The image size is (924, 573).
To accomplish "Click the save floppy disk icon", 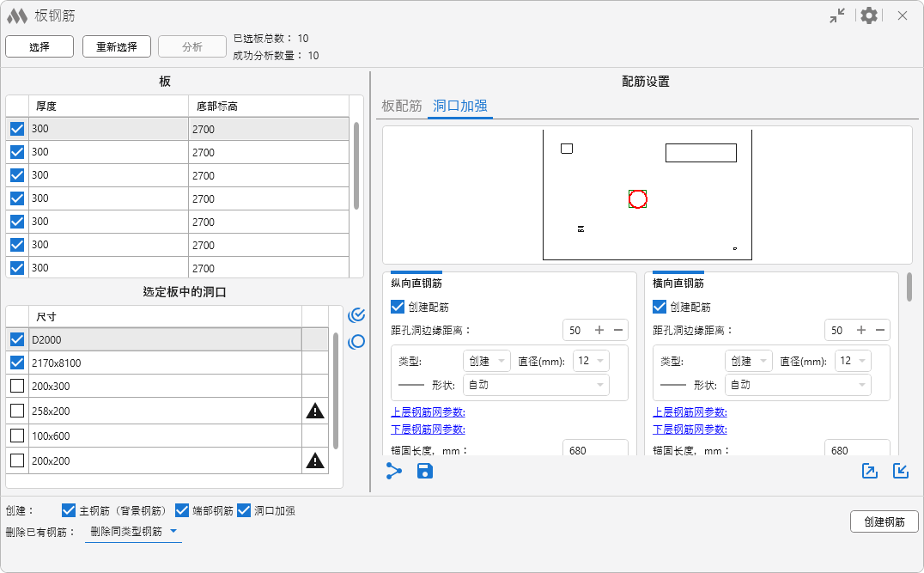I will coord(425,471).
